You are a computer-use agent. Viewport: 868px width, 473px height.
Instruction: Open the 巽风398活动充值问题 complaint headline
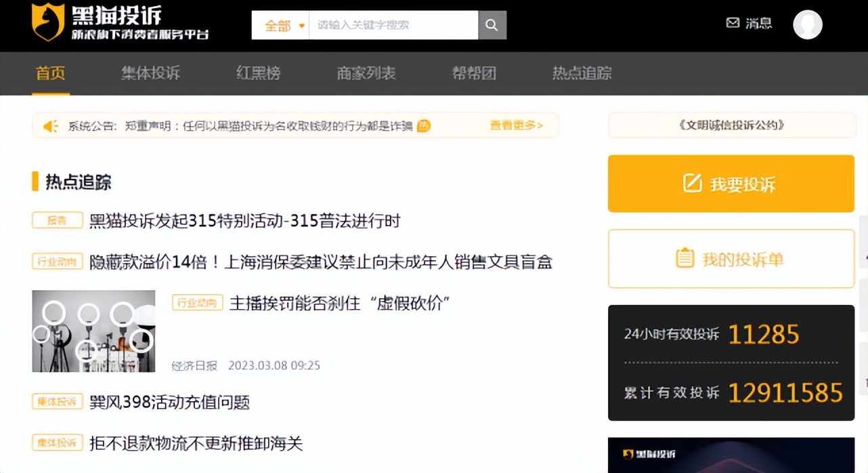click(x=169, y=401)
